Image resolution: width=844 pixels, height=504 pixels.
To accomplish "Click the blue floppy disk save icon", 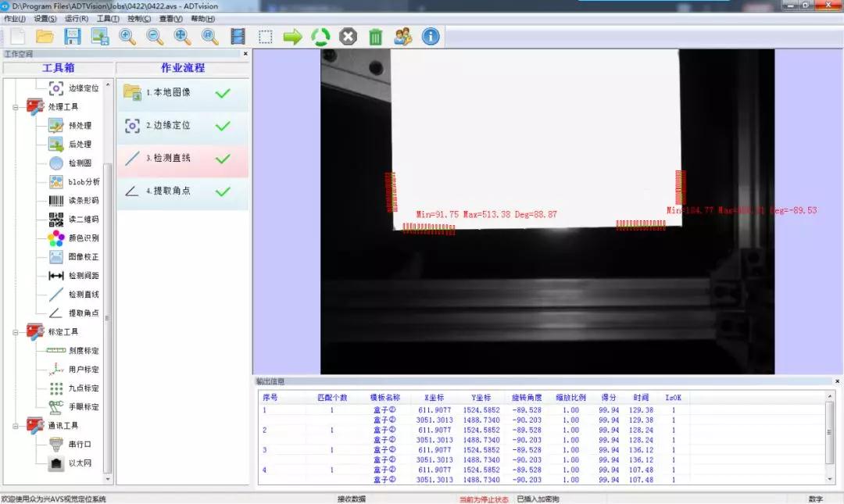I will coord(73,37).
